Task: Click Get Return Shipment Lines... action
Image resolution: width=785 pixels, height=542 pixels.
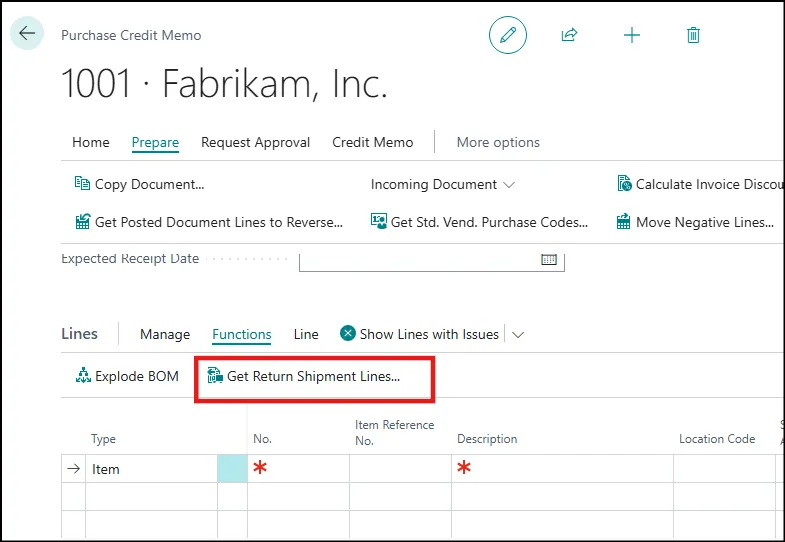Action: (x=313, y=376)
